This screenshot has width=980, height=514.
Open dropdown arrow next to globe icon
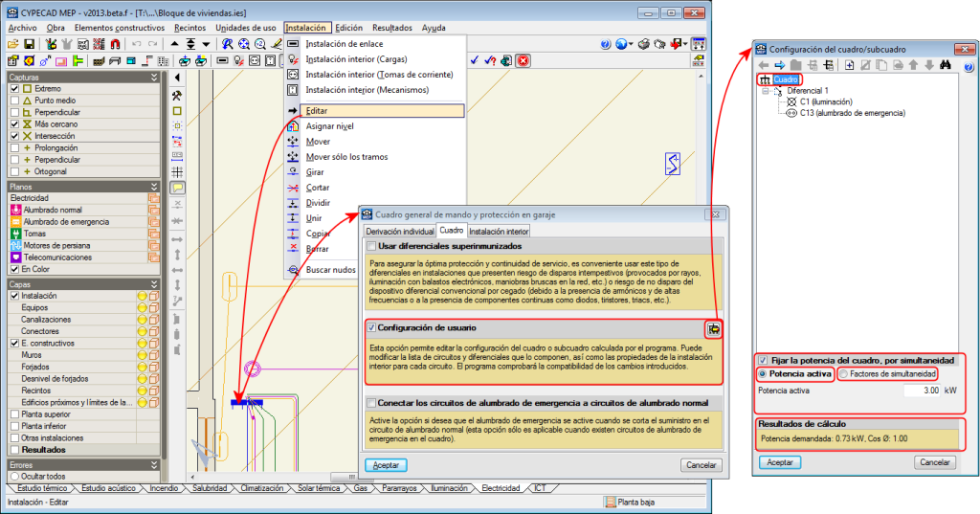[x=631, y=44]
